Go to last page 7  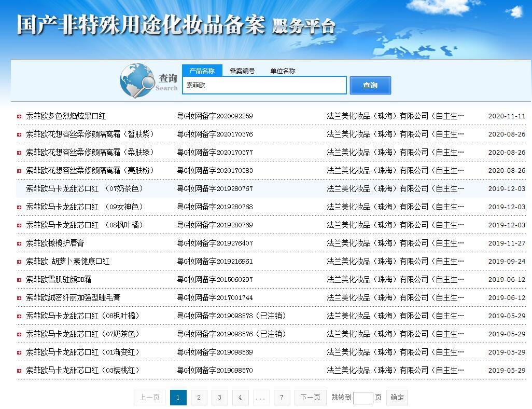(x=282, y=398)
